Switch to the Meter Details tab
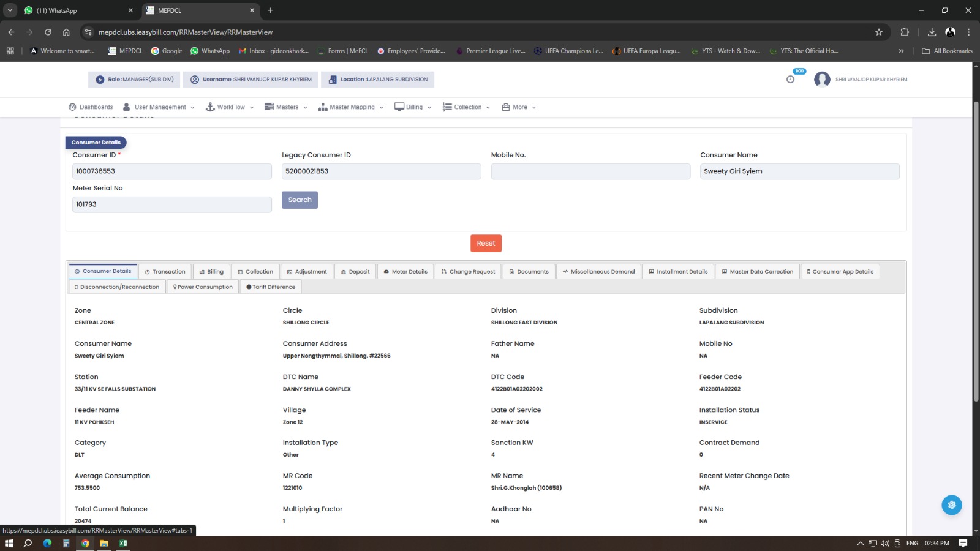Viewport: 980px width, 551px height. 405,272
